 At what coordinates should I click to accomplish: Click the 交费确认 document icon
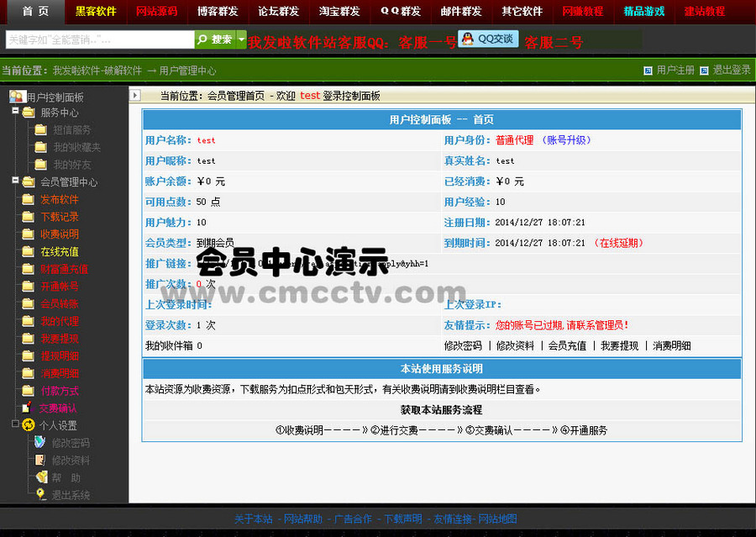27,408
